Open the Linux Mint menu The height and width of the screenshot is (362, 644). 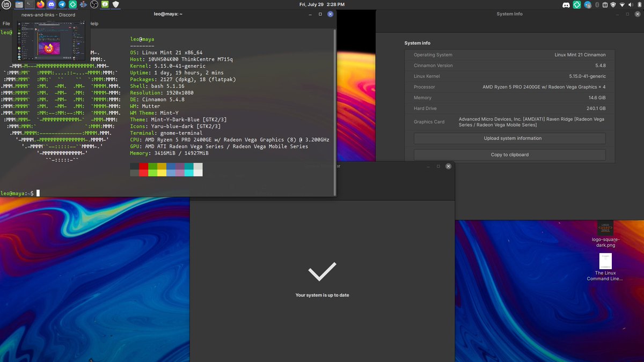(6, 4)
